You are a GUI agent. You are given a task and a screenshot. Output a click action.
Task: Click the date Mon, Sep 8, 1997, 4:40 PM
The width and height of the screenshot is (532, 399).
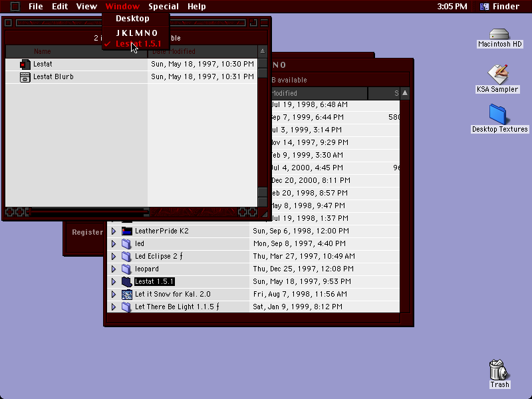(299, 243)
